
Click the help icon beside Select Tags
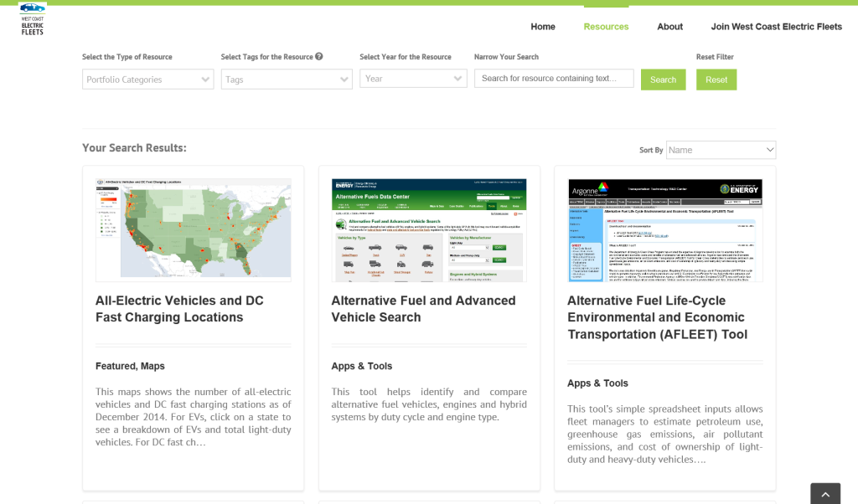coord(319,56)
